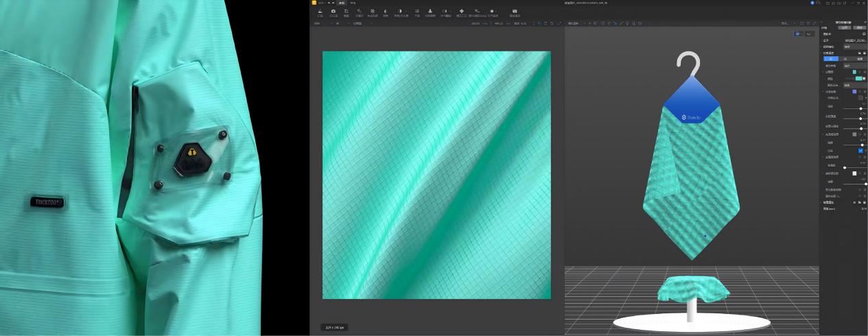The image size is (868, 336).
Task: Click the gray color swatch in the properties panel
Action: 854,134
